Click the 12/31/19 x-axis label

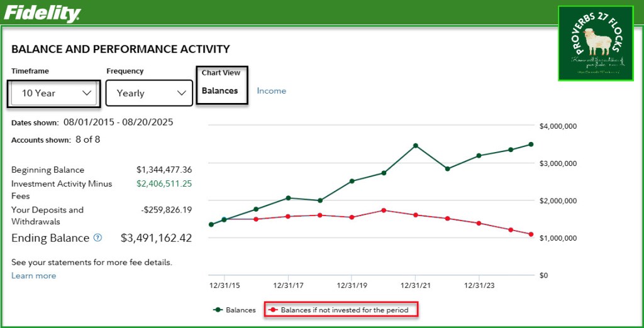(352, 285)
